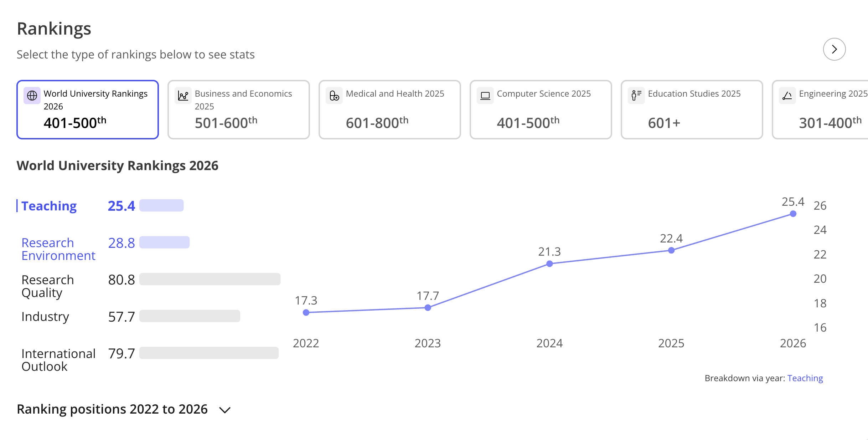Viewport: 868px width, 440px height.
Task: Click the Engineering 2025 drafting icon
Action: 787,96
